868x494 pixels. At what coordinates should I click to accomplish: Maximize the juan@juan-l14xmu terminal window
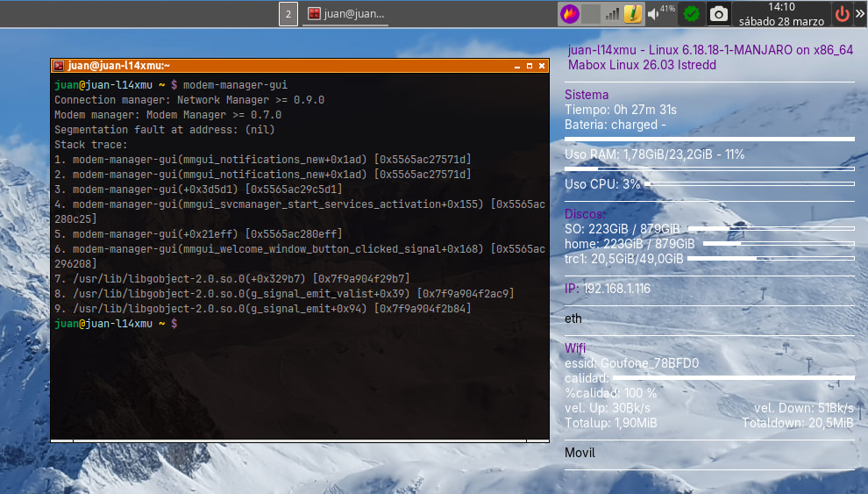[x=530, y=66]
